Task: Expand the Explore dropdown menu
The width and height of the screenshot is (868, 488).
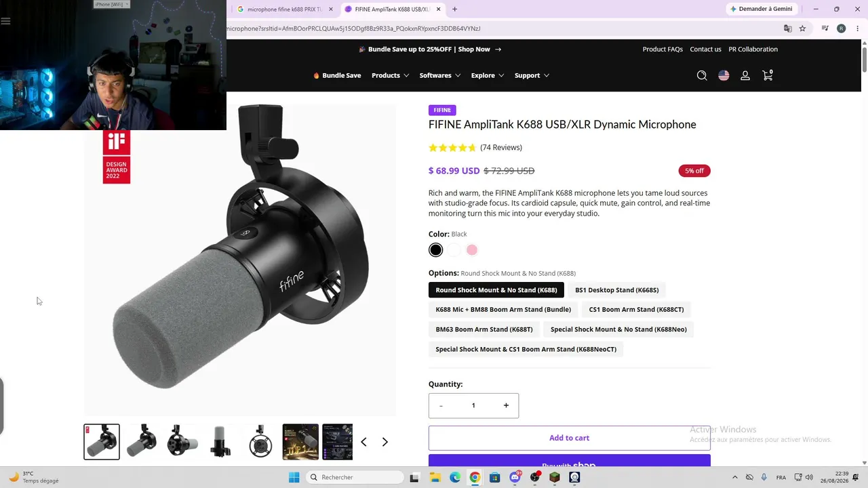Action: [488, 75]
